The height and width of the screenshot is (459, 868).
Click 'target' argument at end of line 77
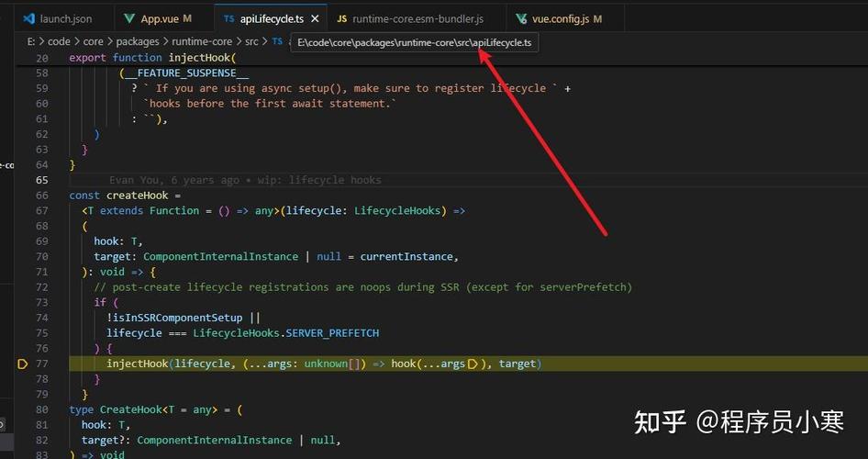[517, 364]
